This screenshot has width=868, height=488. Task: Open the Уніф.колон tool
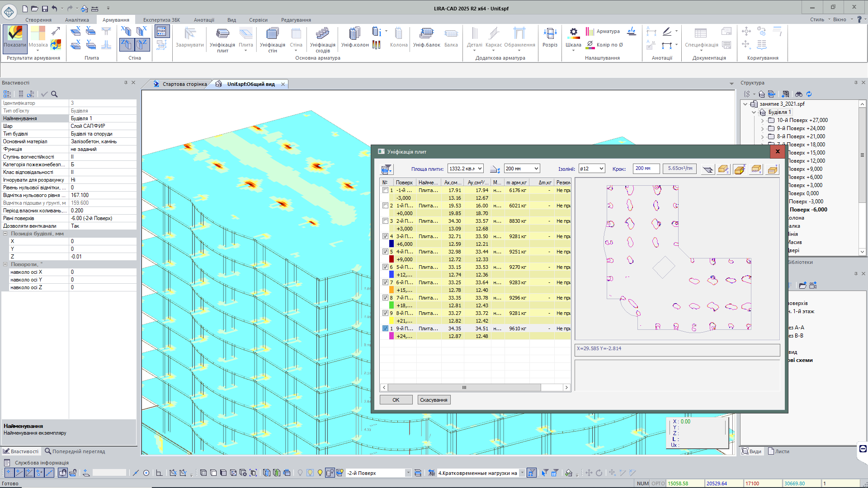click(x=355, y=35)
